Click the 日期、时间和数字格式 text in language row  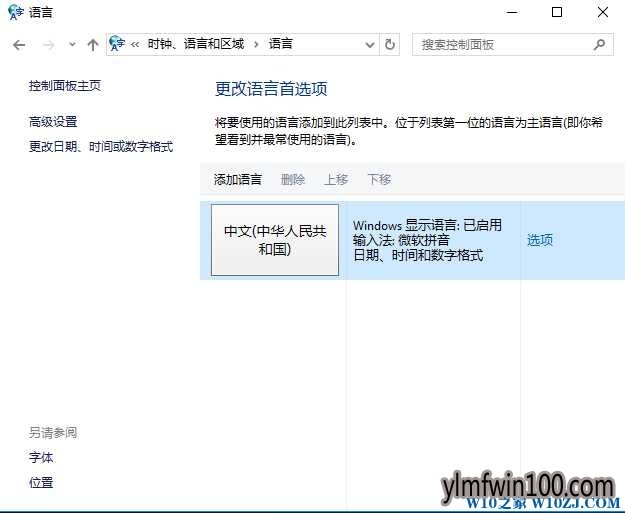click(418, 255)
